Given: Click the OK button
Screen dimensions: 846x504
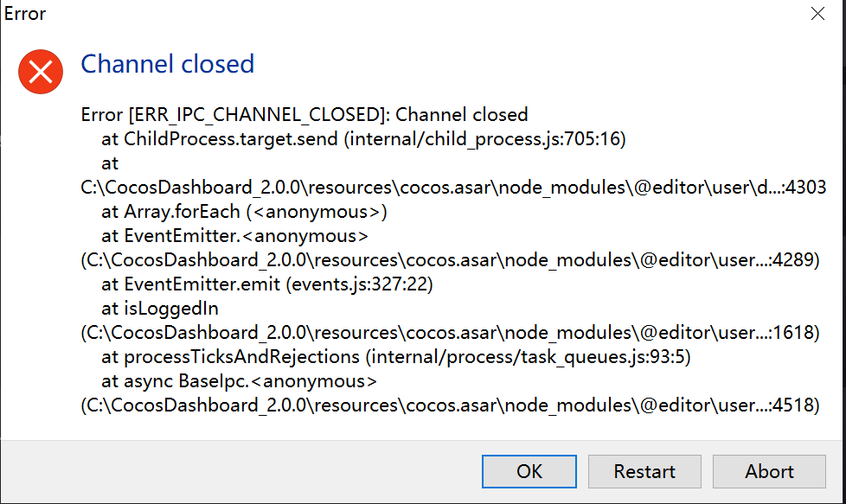Looking at the screenshot, I should [x=529, y=471].
